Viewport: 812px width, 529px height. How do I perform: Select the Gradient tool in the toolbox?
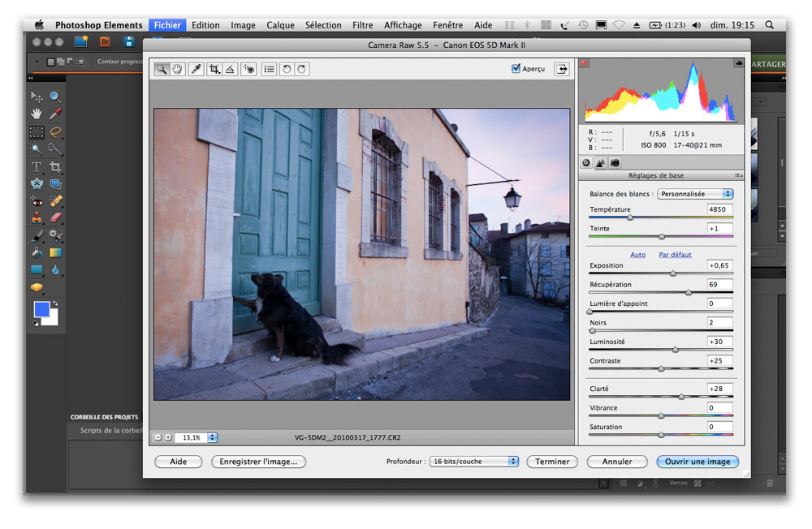coord(55,252)
